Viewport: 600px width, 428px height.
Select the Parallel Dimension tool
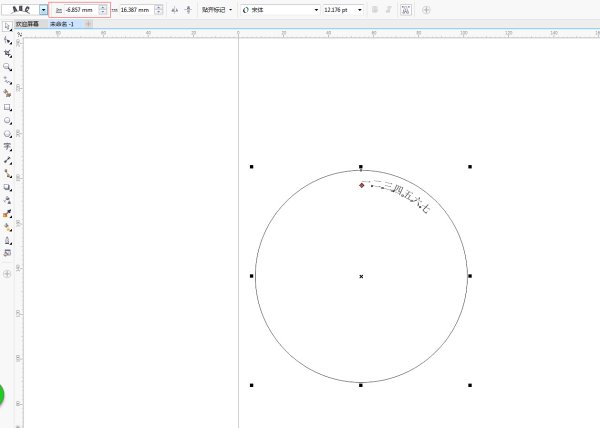[7, 160]
